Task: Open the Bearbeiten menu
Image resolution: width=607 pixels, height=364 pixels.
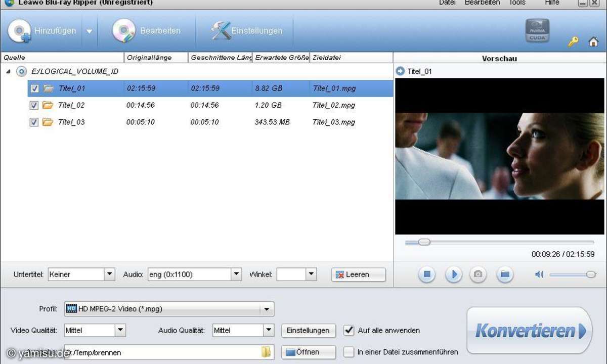Action: coord(482,3)
